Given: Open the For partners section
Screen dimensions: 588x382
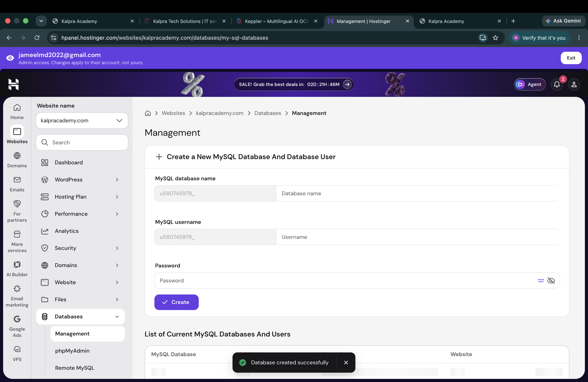Looking at the screenshot, I should pyautogui.click(x=17, y=211).
